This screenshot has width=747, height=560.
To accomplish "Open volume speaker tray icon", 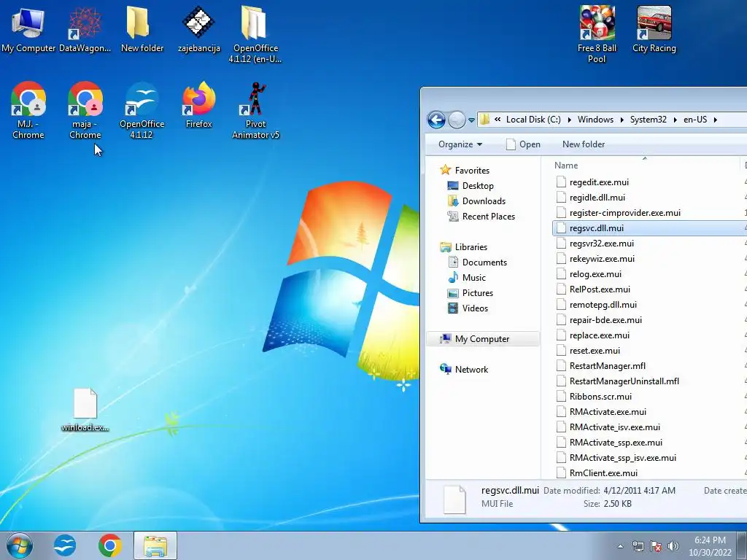I will click(x=673, y=546).
